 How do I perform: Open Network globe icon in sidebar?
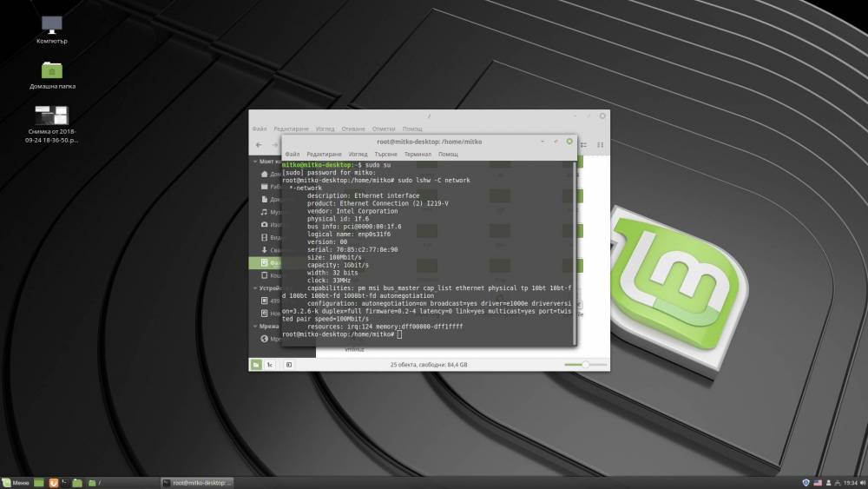265,339
